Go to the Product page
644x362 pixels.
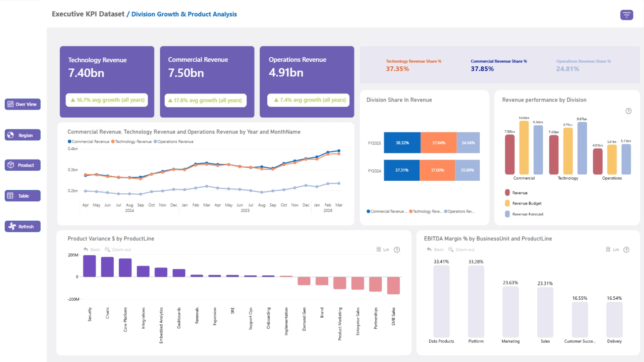point(22,165)
